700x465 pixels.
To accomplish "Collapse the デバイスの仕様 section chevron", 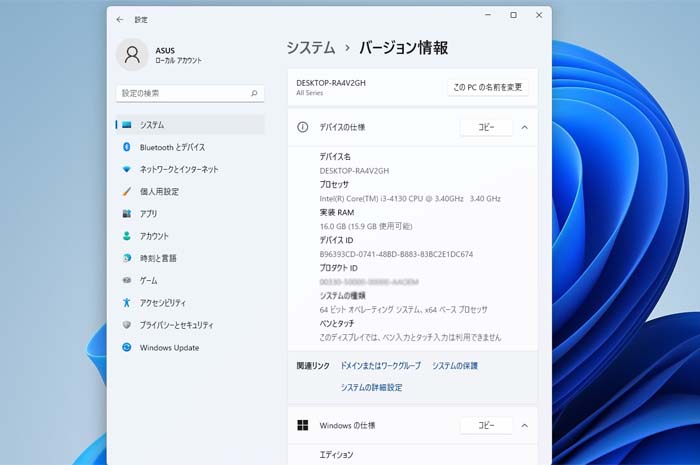I will 525,127.
